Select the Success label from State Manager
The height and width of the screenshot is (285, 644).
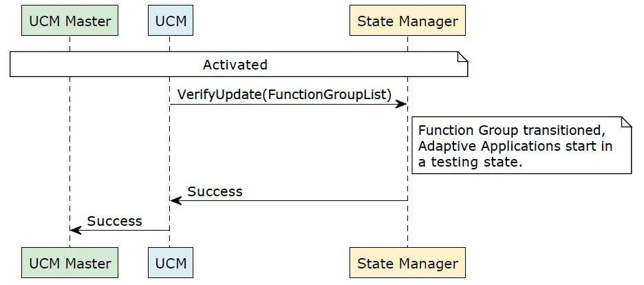pos(215,191)
